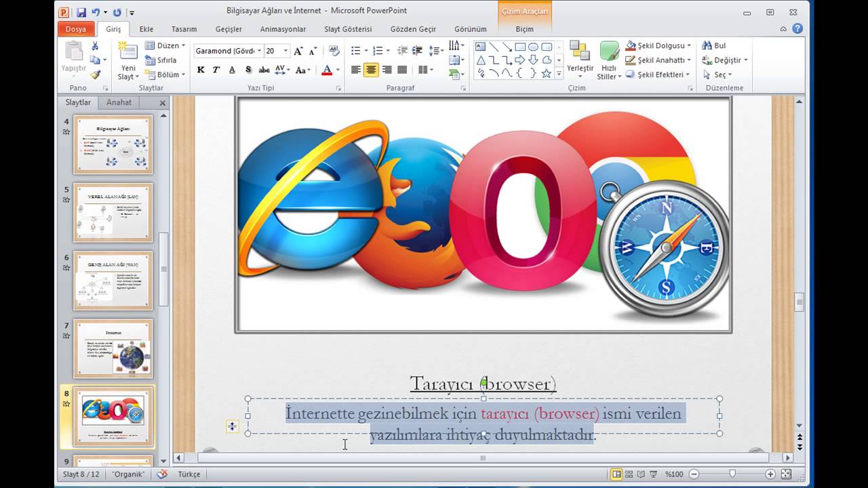Align text left
The width and height of the screenshot is (868, 488).
point(356,70)
